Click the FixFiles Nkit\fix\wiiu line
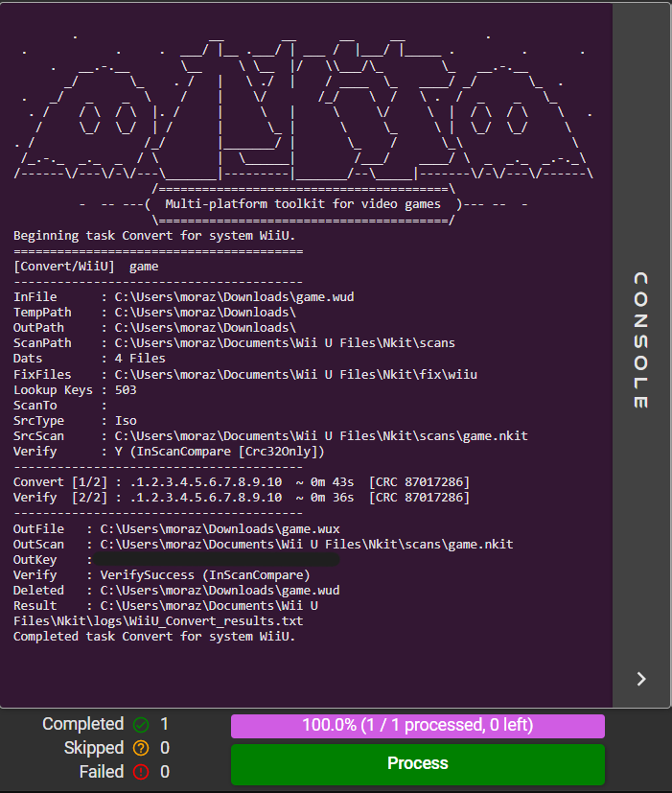This screenshot has width=672, height=793. click(x=245, y=375)
